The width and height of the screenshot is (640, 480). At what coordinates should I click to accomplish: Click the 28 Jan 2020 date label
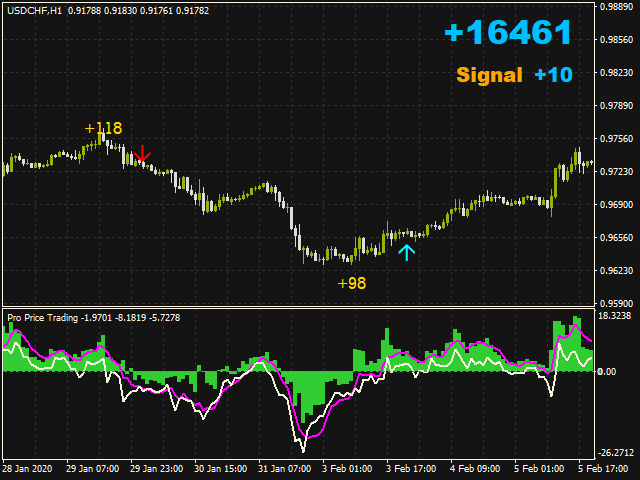[27, 469]
